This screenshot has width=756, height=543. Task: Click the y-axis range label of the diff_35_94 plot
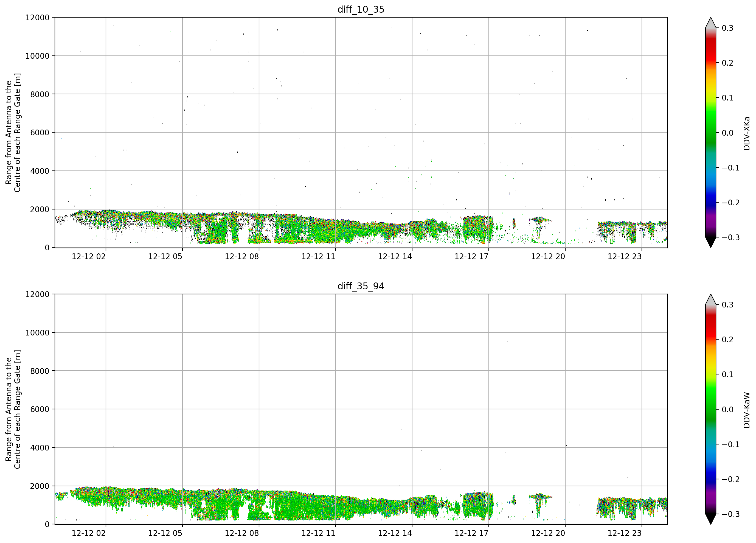pyautogui.click(x=13, y=409)
